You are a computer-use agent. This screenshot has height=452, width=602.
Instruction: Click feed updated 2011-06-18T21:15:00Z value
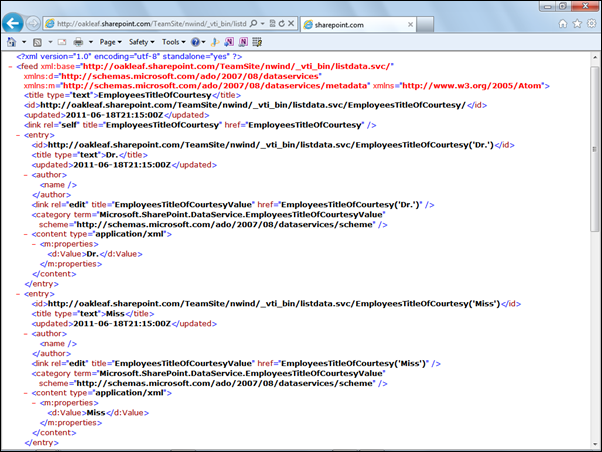[114, 115]
